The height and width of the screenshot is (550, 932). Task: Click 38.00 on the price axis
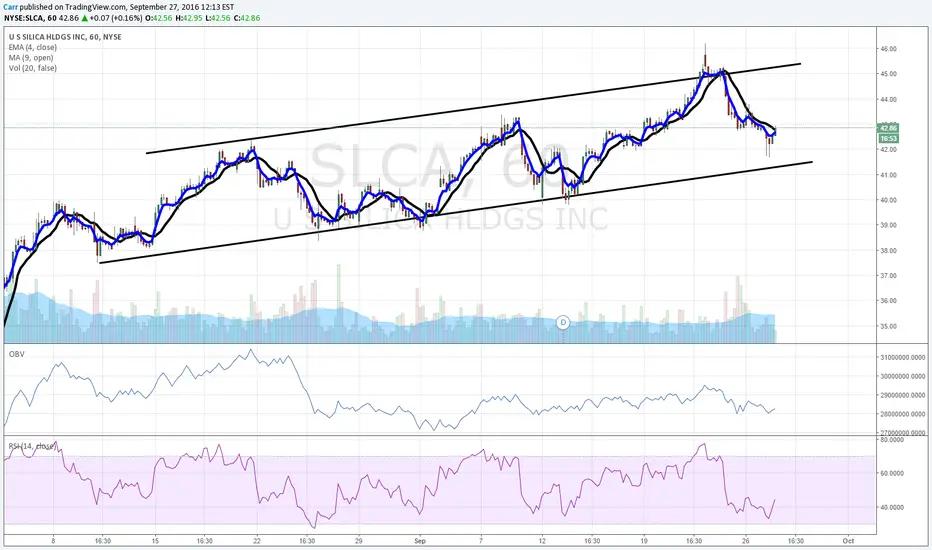point(889,250)
